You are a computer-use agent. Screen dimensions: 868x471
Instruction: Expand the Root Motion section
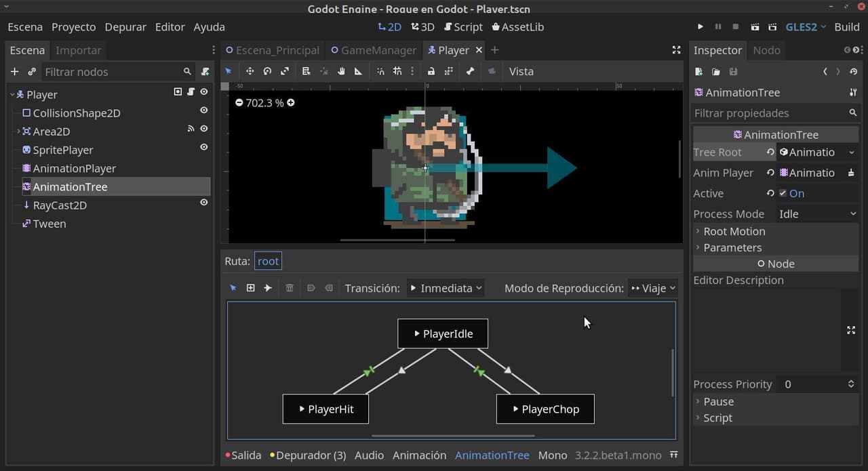point(776,231)
